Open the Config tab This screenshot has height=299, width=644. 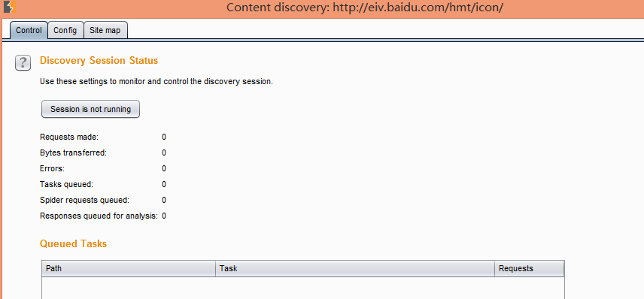[x=65, y=30]
